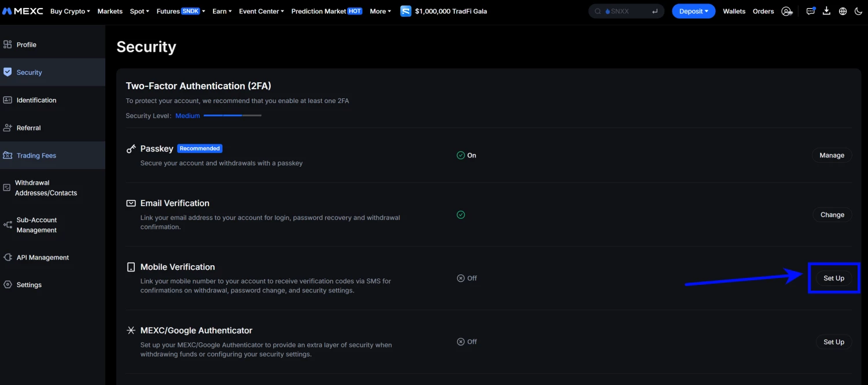Click the search magnifier icon

click(598, 11)
